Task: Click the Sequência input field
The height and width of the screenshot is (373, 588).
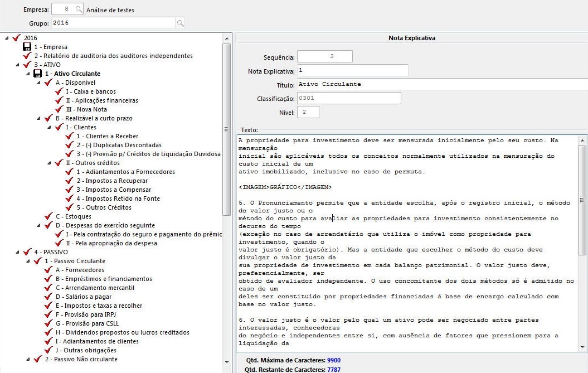Action: (325, 56)
